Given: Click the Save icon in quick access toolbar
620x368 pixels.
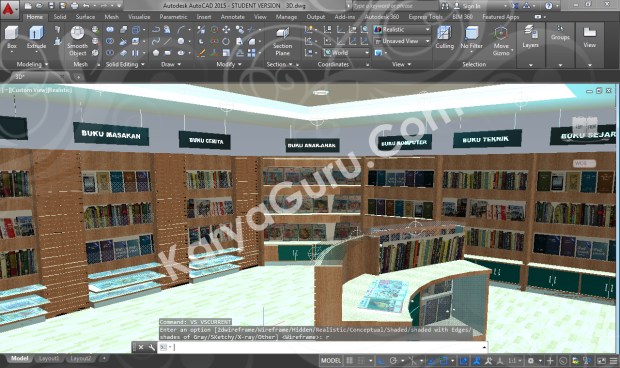Looking at the screenshot, I should click(x=51, y=6).
